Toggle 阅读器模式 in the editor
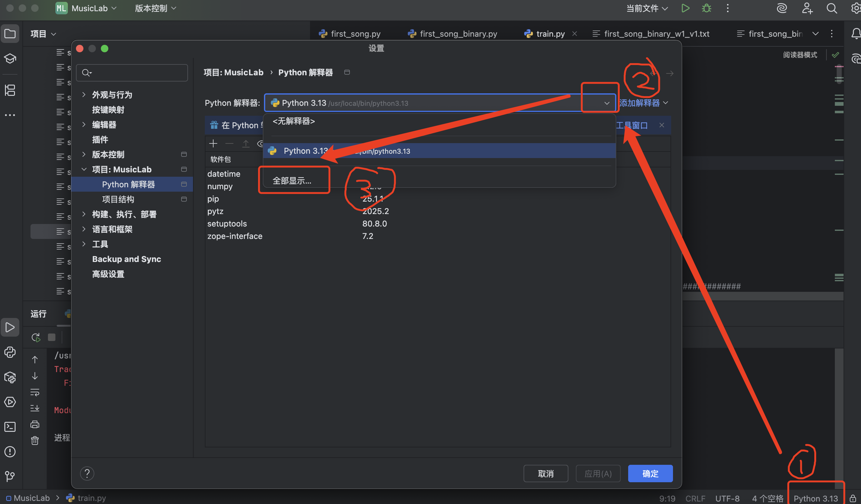 coord(800,55)
